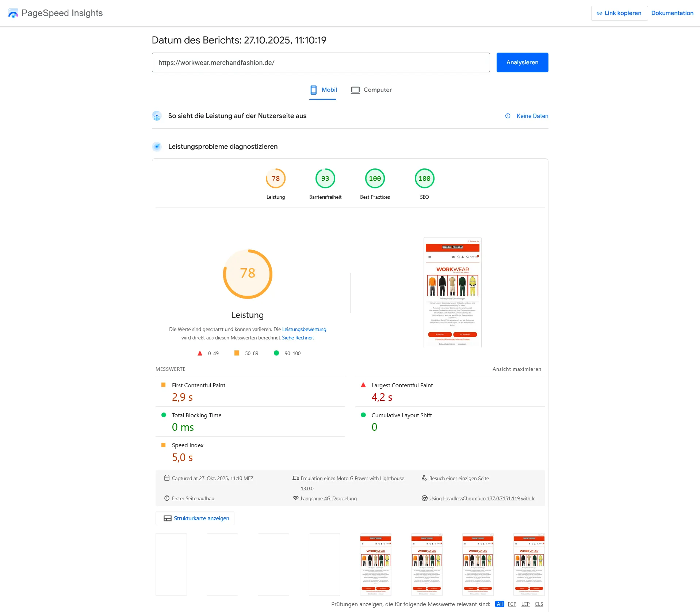The height and width of the screenshot is (612, 700).
Task: Click the Lighthouse icon beside Leistungsprobleme diagnostizieren
Action: click(x=157, y=147)
